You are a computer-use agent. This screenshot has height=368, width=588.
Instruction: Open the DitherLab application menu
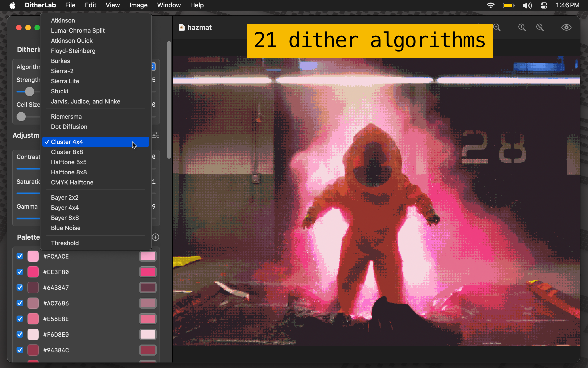[40, 5]
